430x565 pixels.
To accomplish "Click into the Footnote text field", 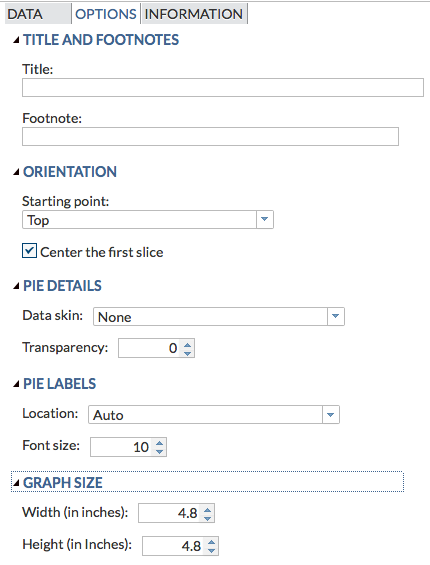I will (210, 137).
